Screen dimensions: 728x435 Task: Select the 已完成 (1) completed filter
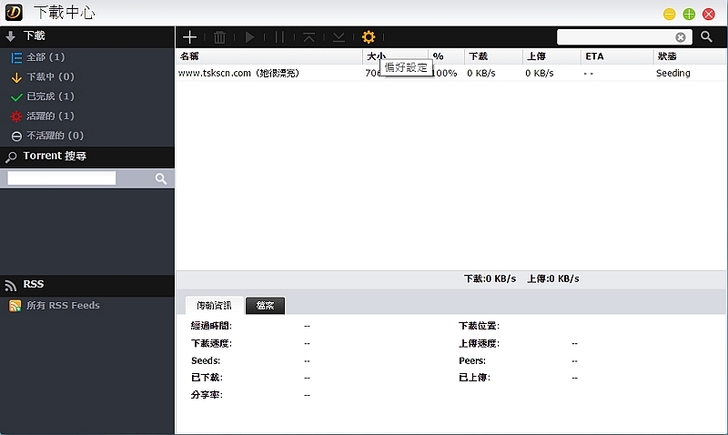pyautogui.click(x=50, y=96)
